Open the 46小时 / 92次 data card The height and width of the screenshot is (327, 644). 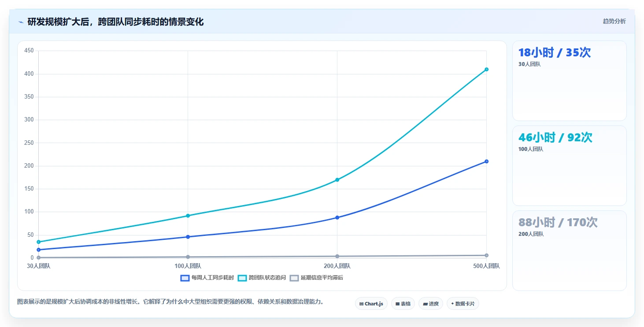(x=569, y=165)
